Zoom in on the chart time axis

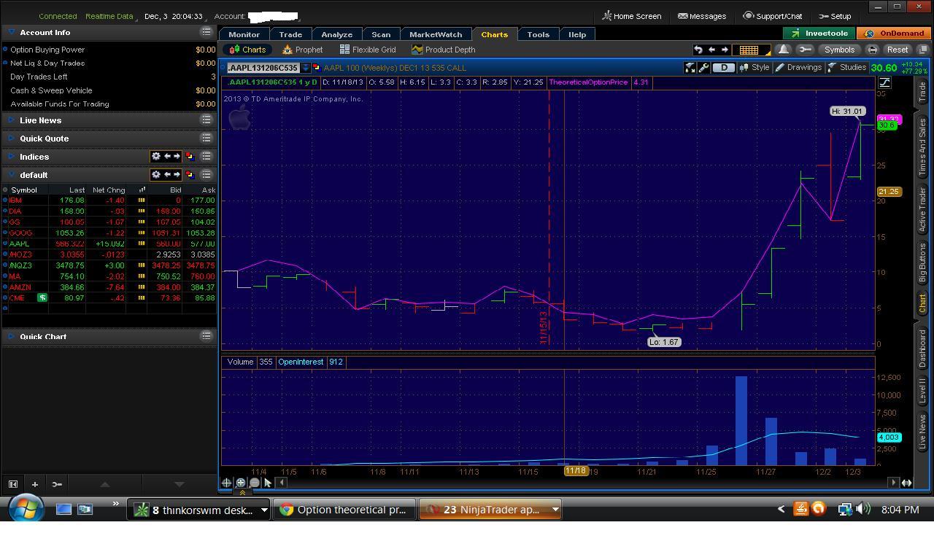click(240, 483)
